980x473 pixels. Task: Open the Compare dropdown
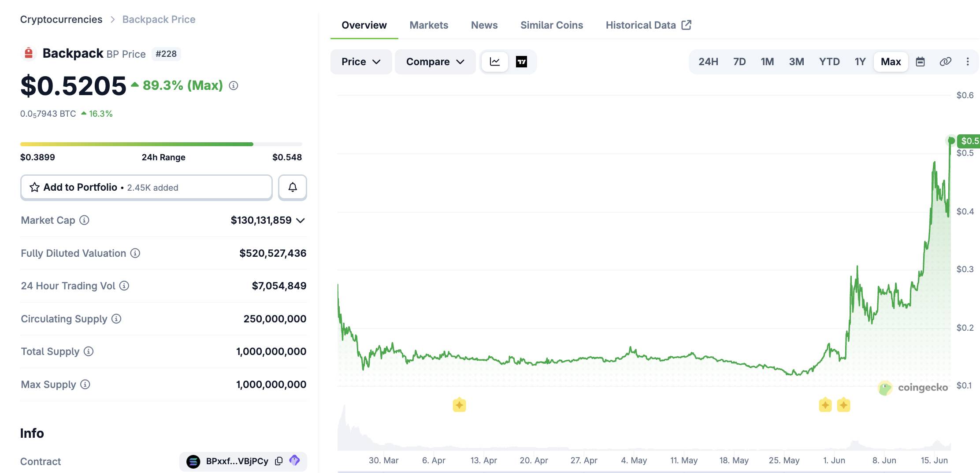tap(435, 62)
